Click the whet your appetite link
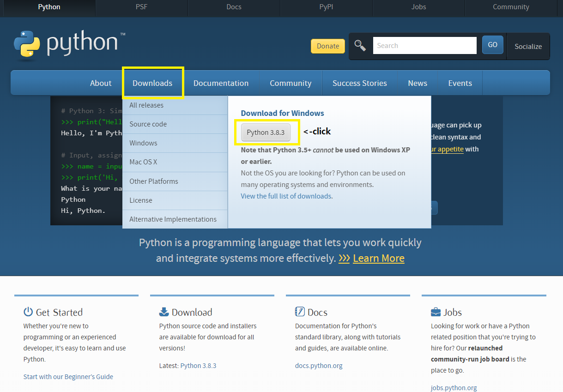Screen dimensions: 563x392 [447, 149]
